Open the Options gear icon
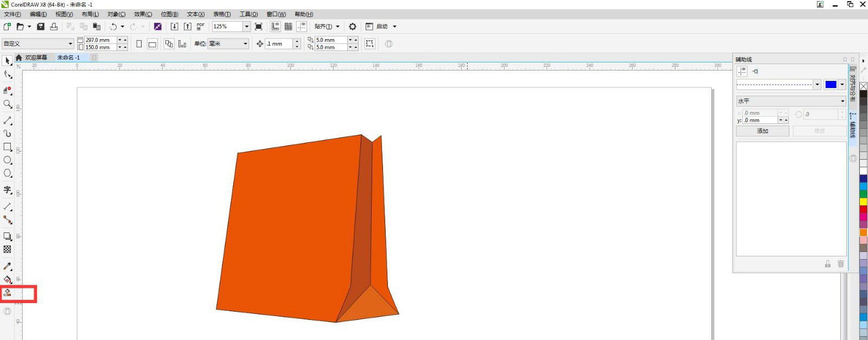Viewport: 868px width, 340px height. point(353,27)
